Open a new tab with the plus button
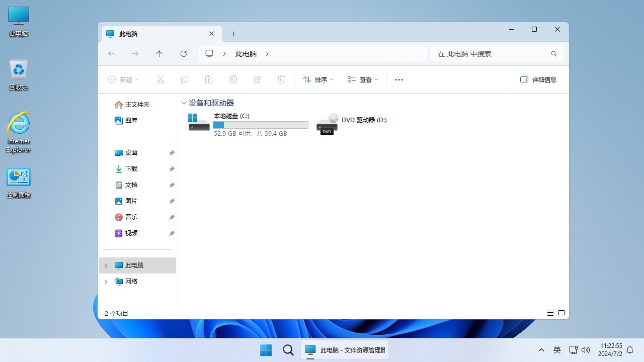Image resolution: width=644 pixels, height=362 pixels. (x=233, y=34)
